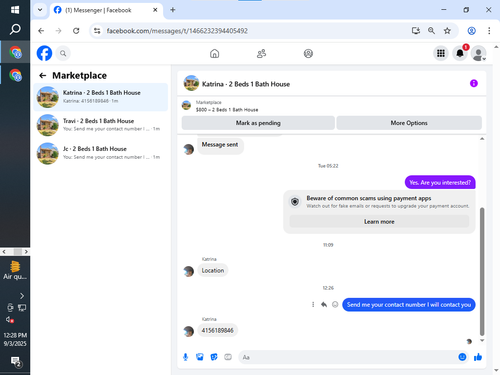500x375 pixels.
Task: Open the emoji picker in message box
Action: (x=462, y=357)
